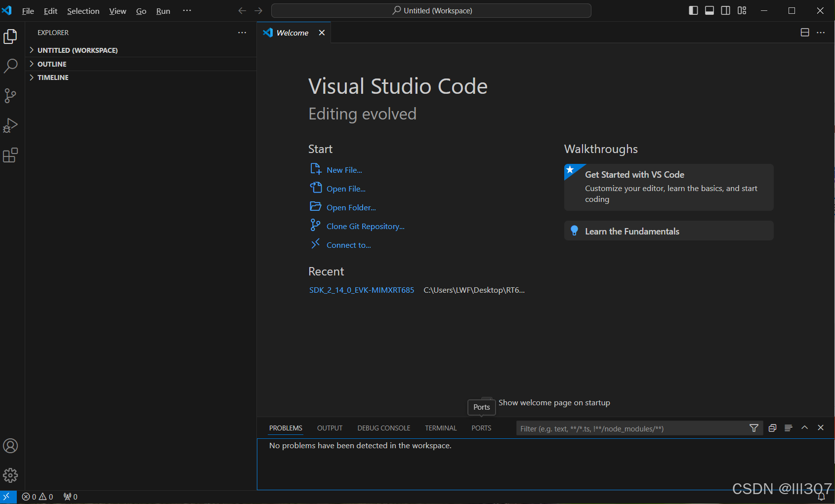Split the editor with the split icon

click(805, 33)
